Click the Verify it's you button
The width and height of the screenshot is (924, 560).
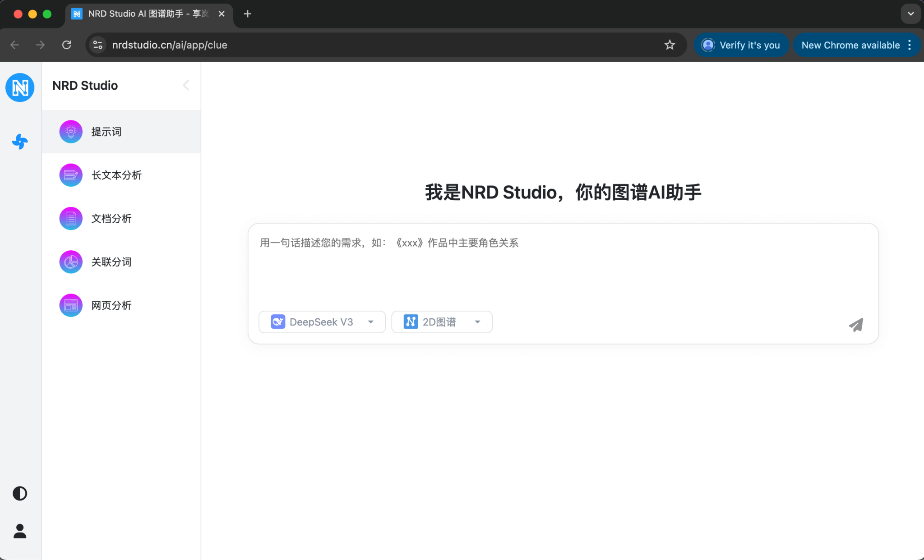tap(741, 45)
